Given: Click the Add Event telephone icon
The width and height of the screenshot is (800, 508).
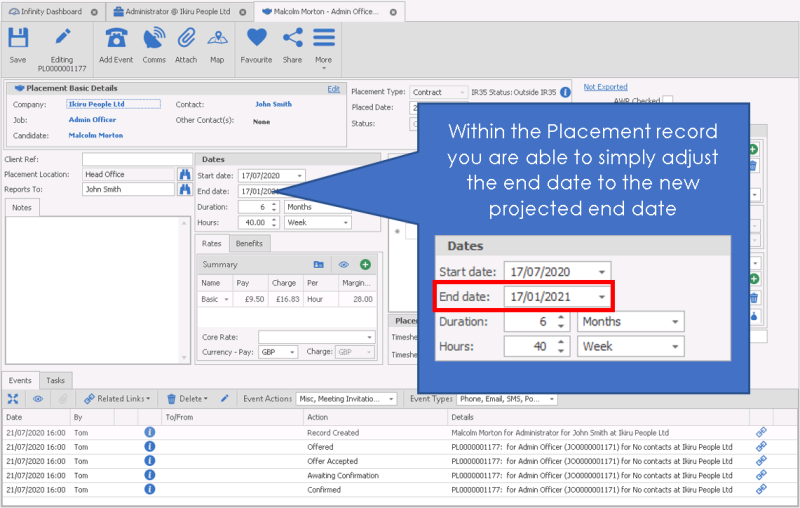Looking at the screenshot, I should click(x=116, y=40).
